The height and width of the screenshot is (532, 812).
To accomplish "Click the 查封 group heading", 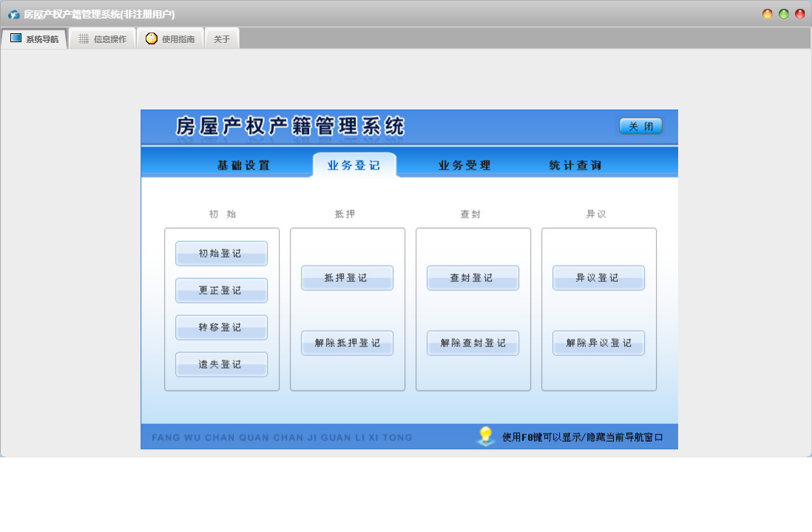I will click(471, 214).
